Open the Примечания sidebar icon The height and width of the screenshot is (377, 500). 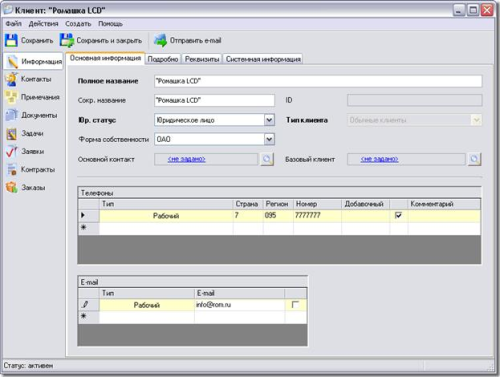(x=11, y=97)
